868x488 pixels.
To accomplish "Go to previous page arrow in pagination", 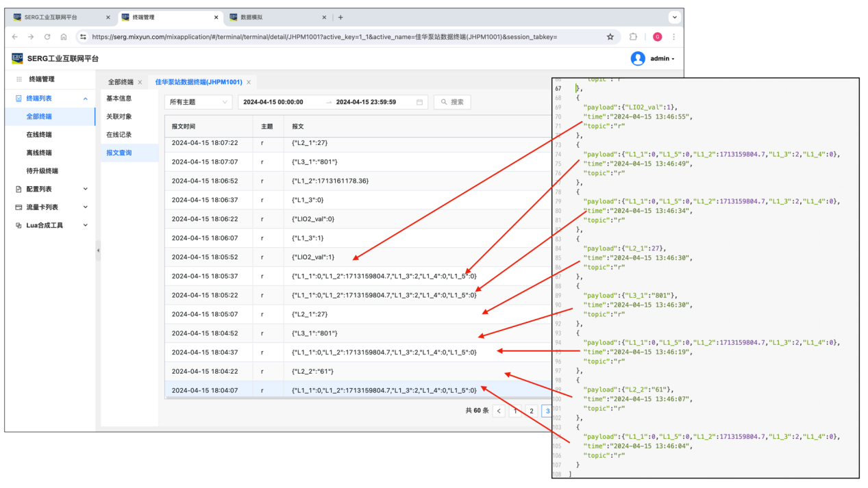I will point(499,411).
